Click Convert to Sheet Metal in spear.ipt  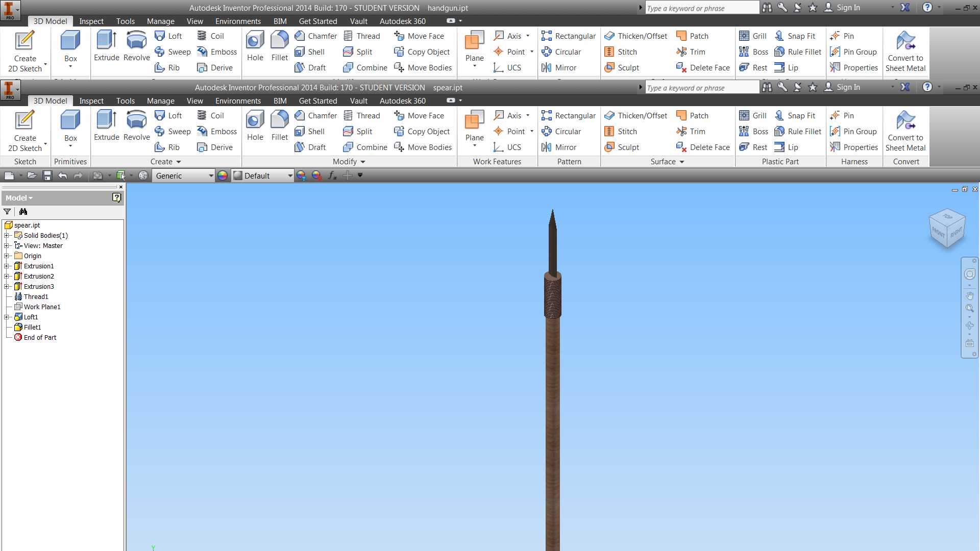(x=905, y=131)
